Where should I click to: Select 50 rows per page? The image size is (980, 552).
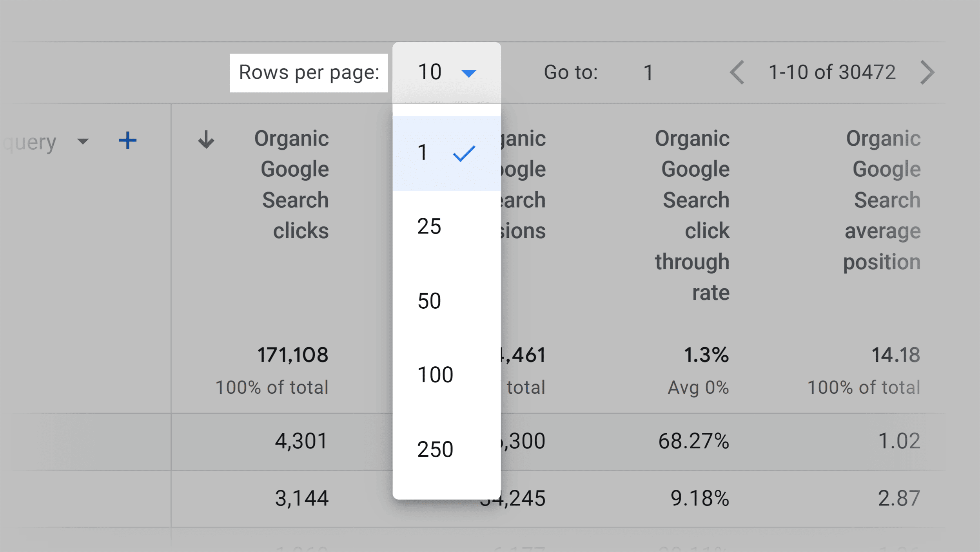point(446,301)
